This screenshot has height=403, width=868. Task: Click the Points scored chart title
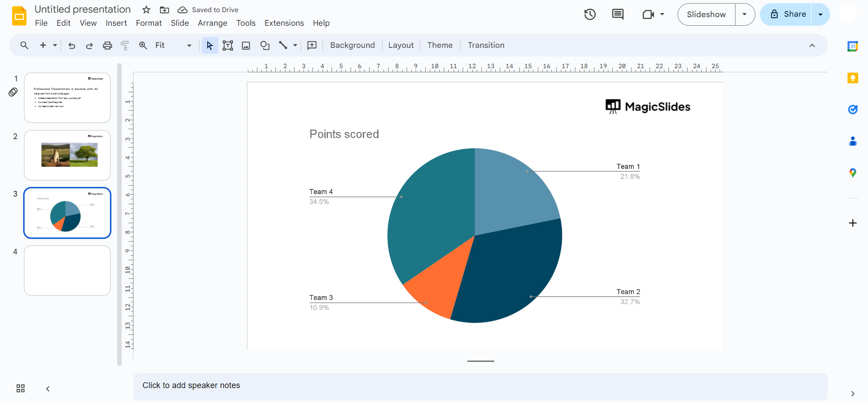[x=344, y=134]
